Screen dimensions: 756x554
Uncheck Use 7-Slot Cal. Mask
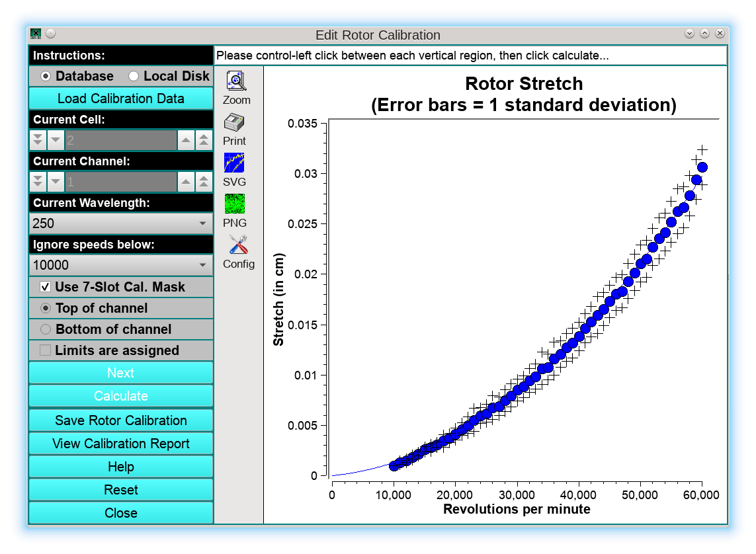(46, 287)
